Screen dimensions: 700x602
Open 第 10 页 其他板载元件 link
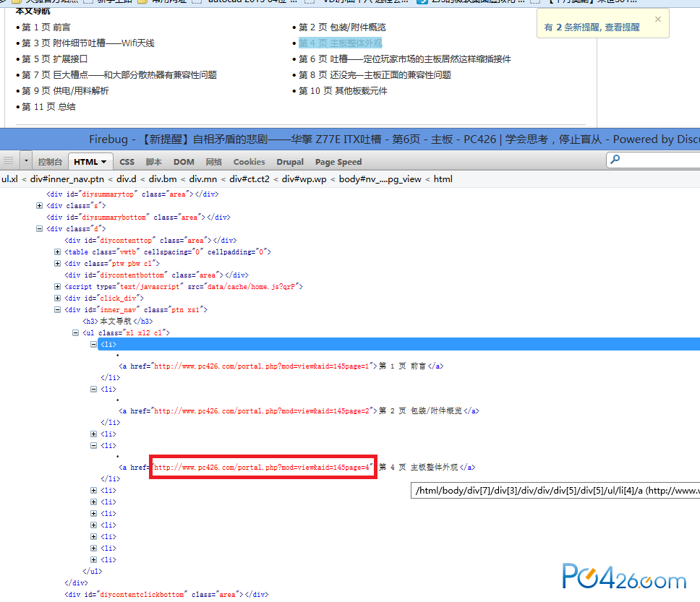pos(343,91)
